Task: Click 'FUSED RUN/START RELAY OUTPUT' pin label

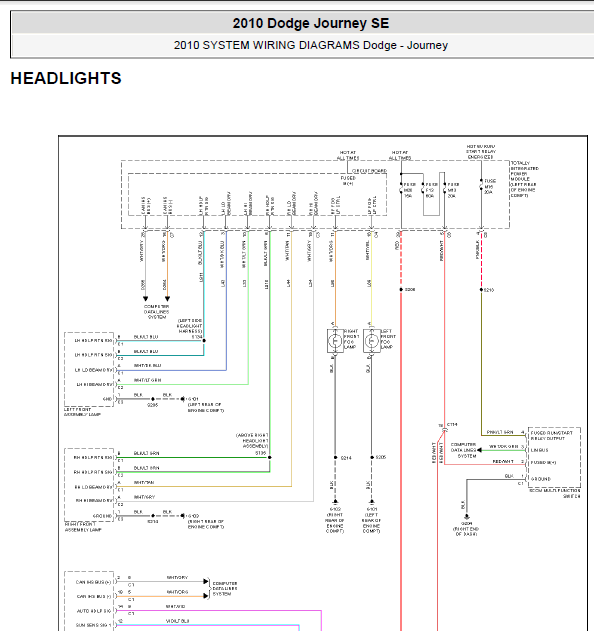Action: [x=551, y=435]
